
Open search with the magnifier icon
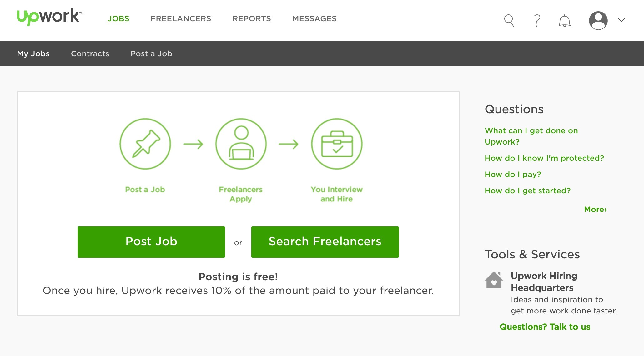(x=509, y=21)
